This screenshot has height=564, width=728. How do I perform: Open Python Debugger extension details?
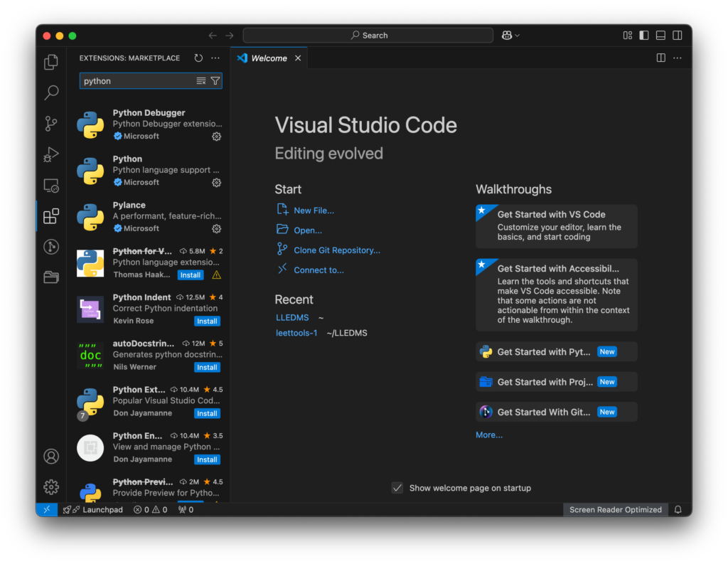(149, 124)
